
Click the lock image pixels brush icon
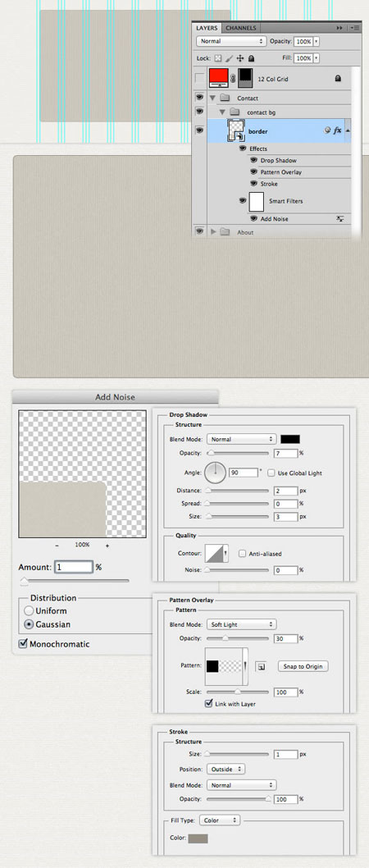(x=229, y=58)
